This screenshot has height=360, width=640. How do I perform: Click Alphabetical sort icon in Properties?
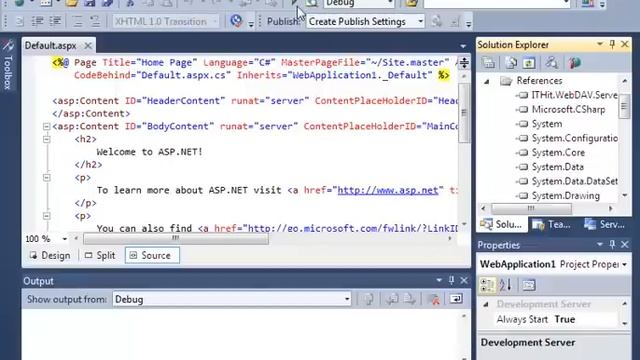(505, 285)
